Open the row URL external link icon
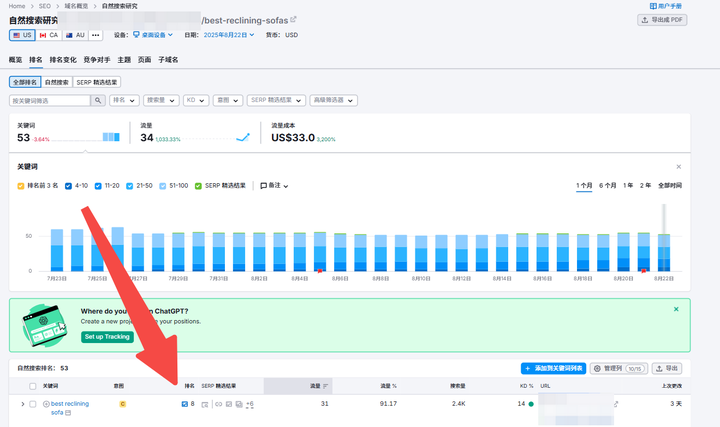 pos(616,404)
